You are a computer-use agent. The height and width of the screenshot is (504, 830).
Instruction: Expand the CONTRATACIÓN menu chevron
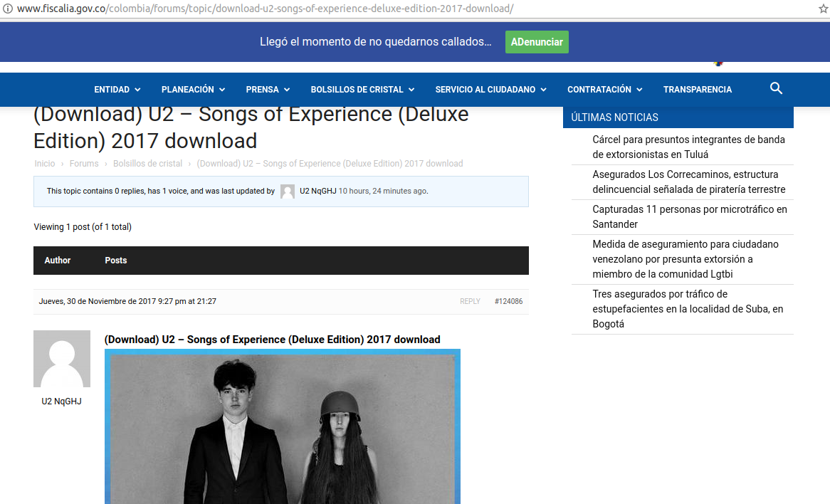coord(639,90)
